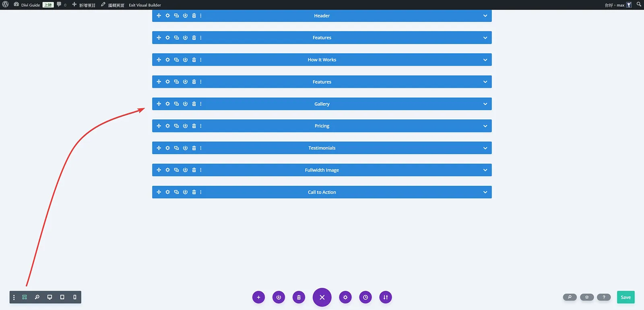Open builder toolbar options menu dots
The image size is (644, 310).
[14, 297]
